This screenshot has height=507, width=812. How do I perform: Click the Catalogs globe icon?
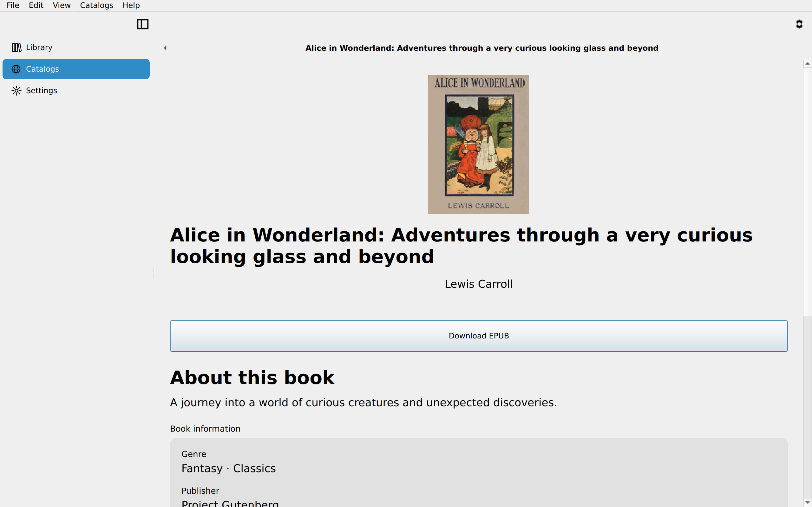[16, 69]
